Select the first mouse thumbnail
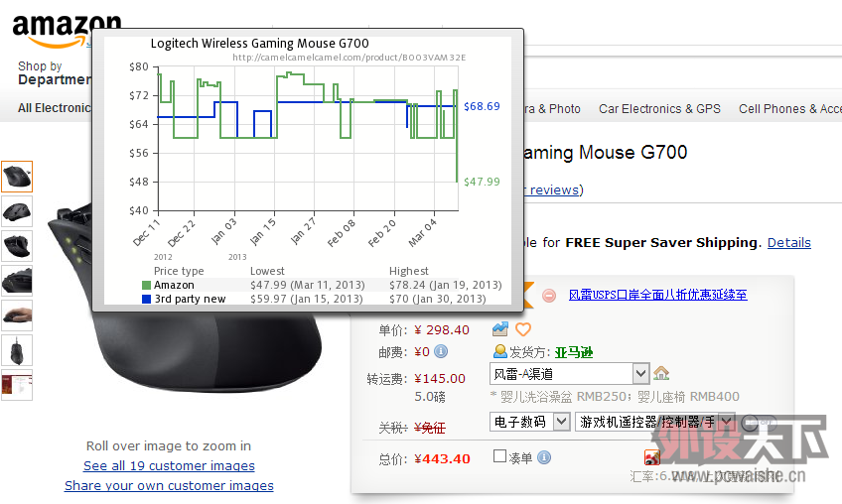The width and height of the screenshot is (842, 504). coord(17,177)
